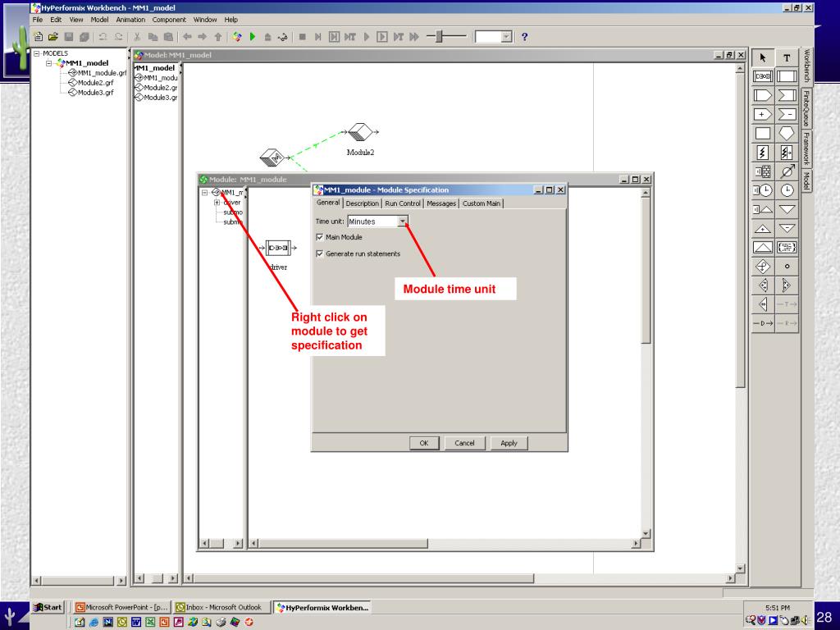
Task: Open the Animation menu
Action: coord(130,20)
